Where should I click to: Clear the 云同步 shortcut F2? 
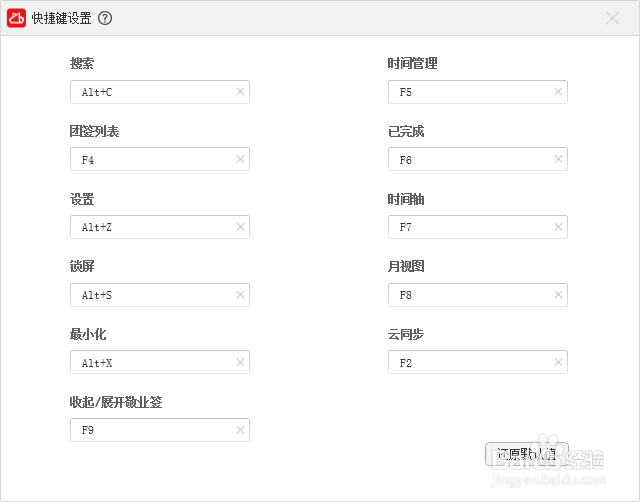click(558, 362)
